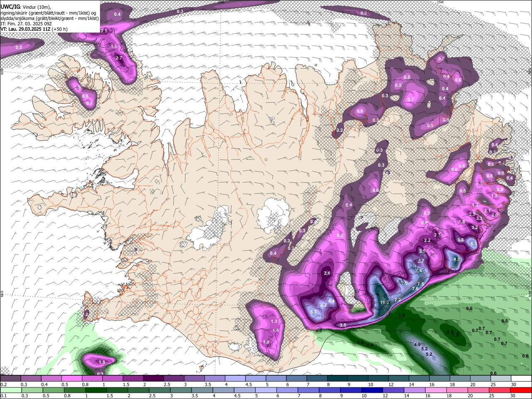This screenshot has height=399, width=532.
Task: Click the 1.9 value southwest of Iceland
Action: point(102,362)
